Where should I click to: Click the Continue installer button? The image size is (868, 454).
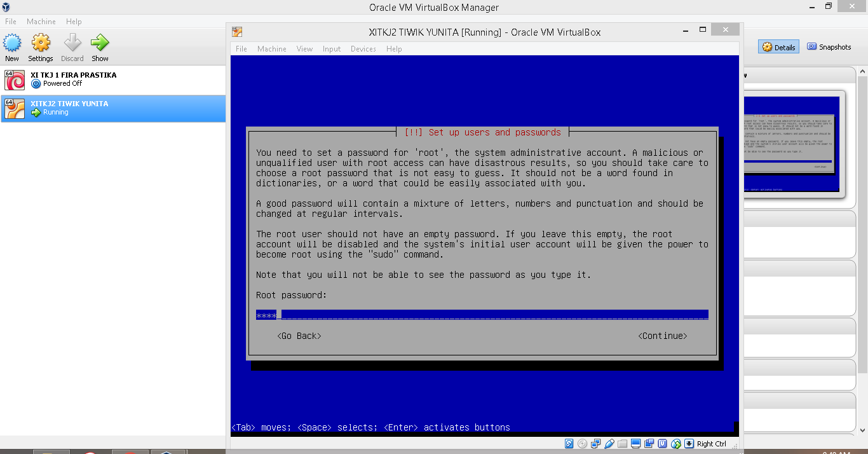point(663,336)
